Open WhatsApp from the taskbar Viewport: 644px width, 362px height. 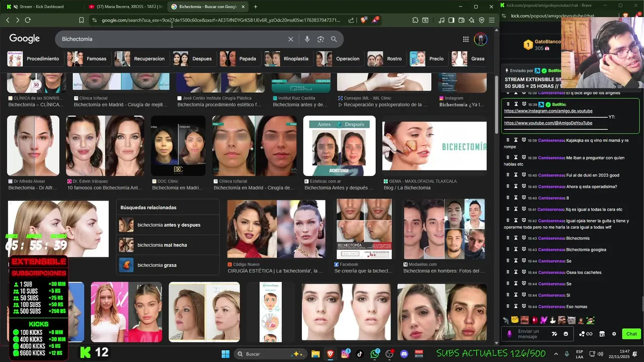tap(375, 354)
